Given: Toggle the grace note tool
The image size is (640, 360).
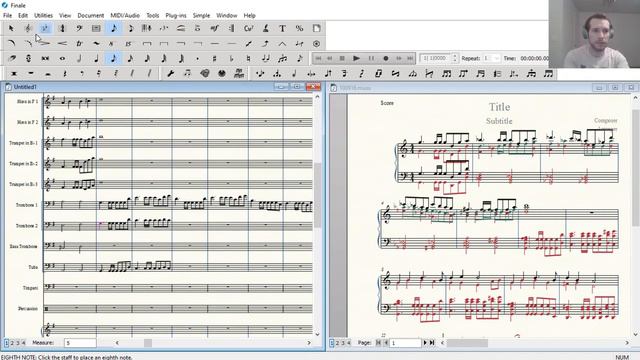Looking at the screenshot, I should point(300,58).
